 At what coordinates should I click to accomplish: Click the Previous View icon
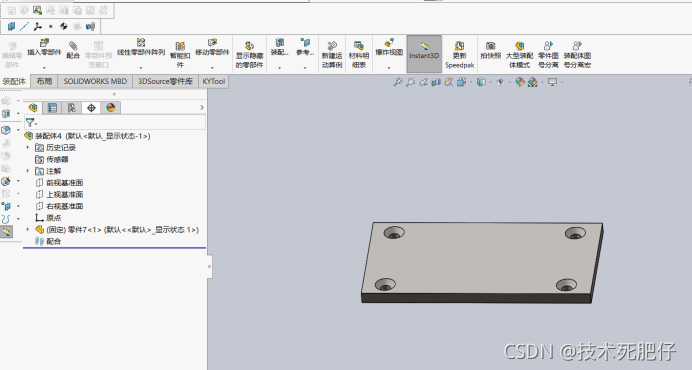point(423,82)
